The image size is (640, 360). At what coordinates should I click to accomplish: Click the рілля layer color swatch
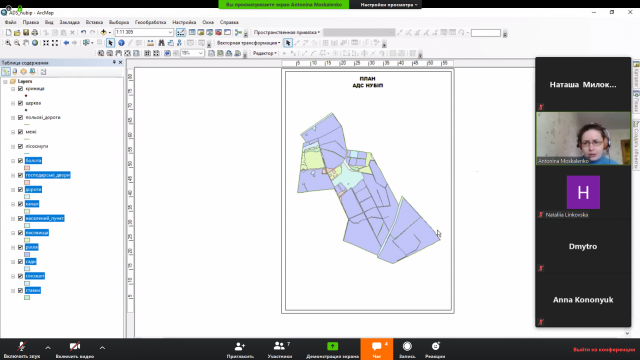(x=27, y=254)
